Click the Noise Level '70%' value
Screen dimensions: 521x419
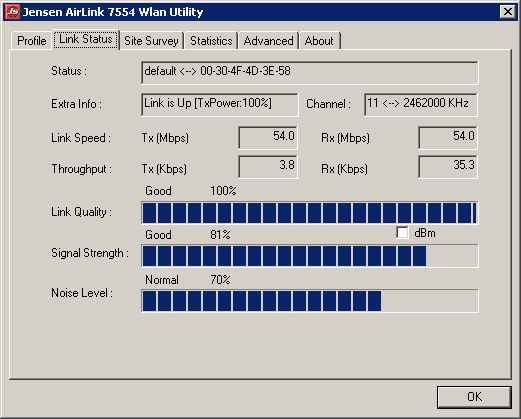(220, 280)
